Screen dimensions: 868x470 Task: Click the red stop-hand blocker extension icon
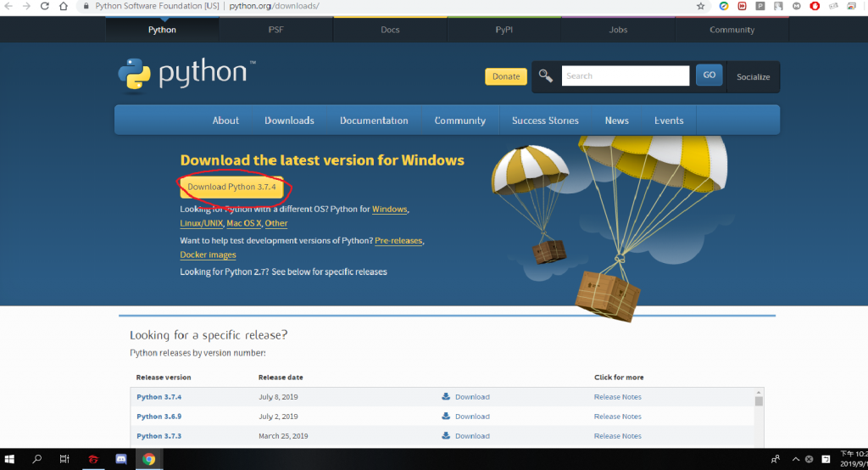coord(815,6)
